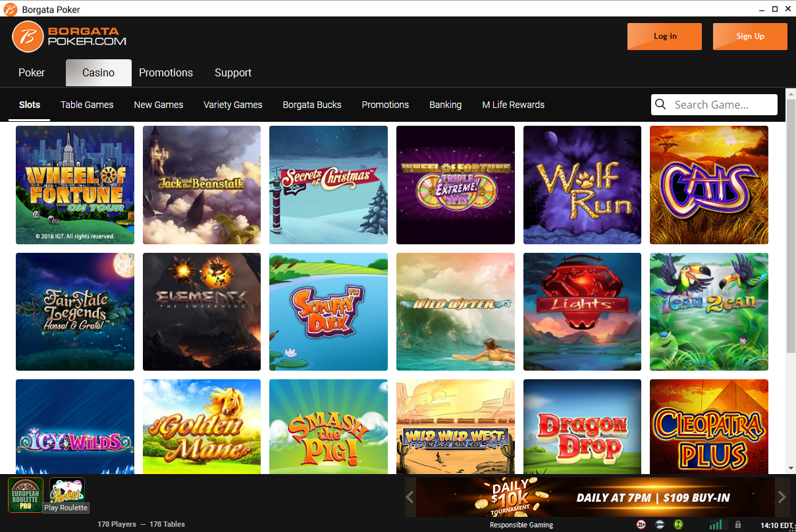The width and height of the screenshot is (796, 532).
Task: Click the grey round badge beside the 21+ icon
Action: click(659, 525)
